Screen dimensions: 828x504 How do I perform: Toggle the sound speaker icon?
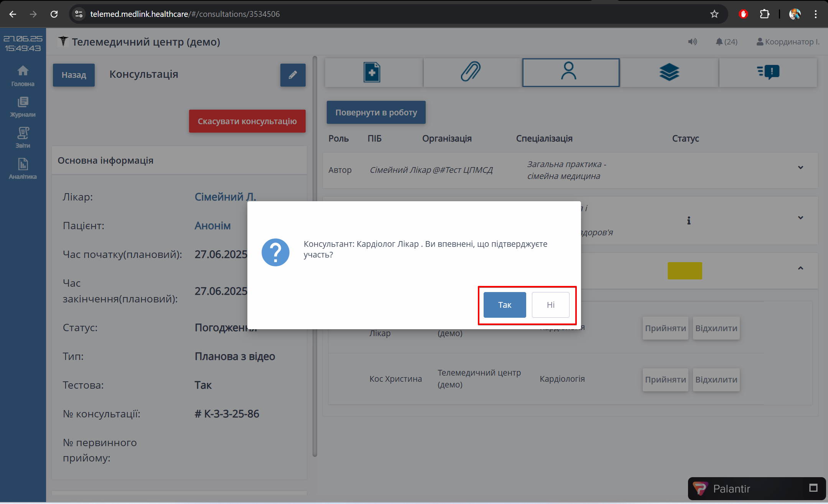(692, 42)
